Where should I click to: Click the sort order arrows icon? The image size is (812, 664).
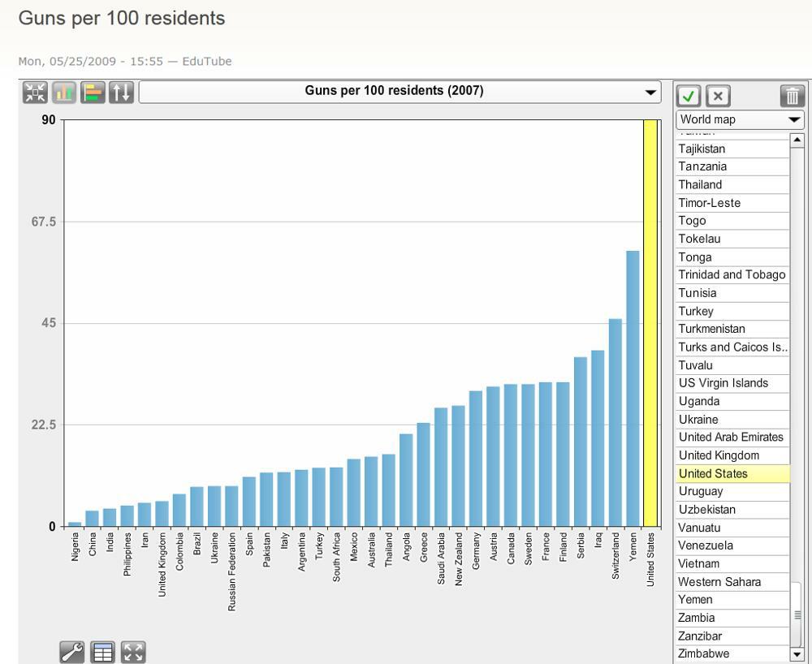coord(121,93)
